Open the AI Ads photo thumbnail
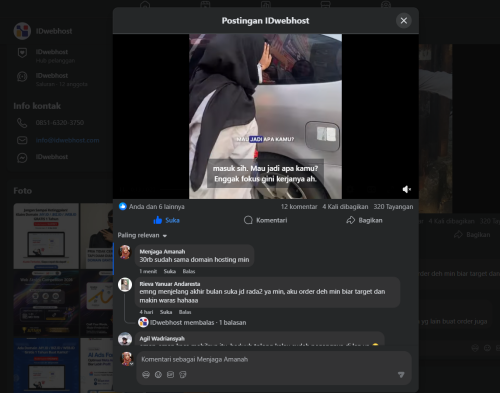 tap(97, 365)
